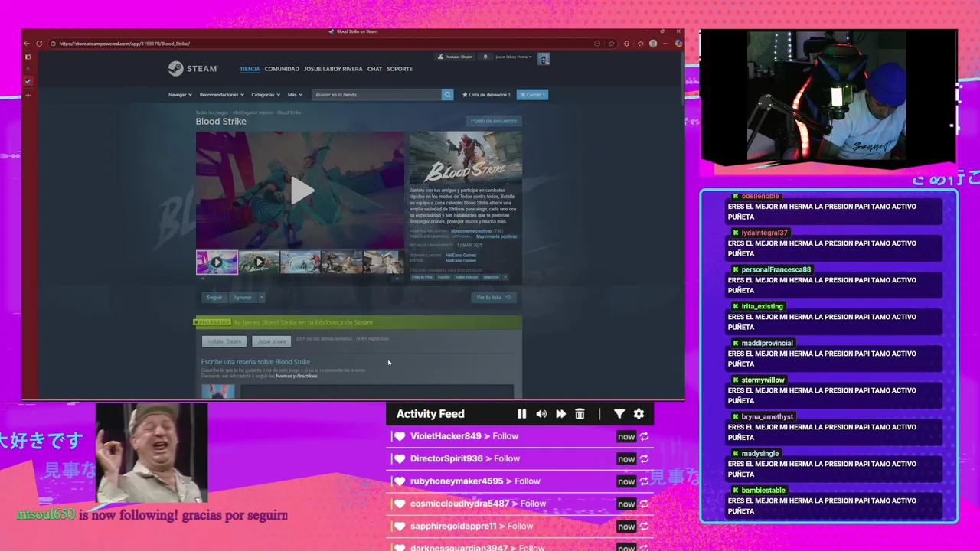Open the browser sidebar new tab plus
This screenshot has height=551, width=980.
28,96
